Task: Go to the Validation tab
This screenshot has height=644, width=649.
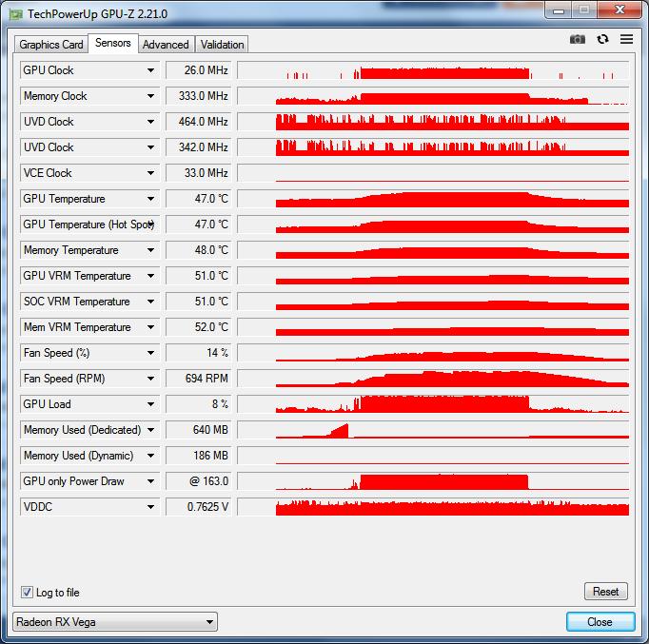Action: point(223,45)
